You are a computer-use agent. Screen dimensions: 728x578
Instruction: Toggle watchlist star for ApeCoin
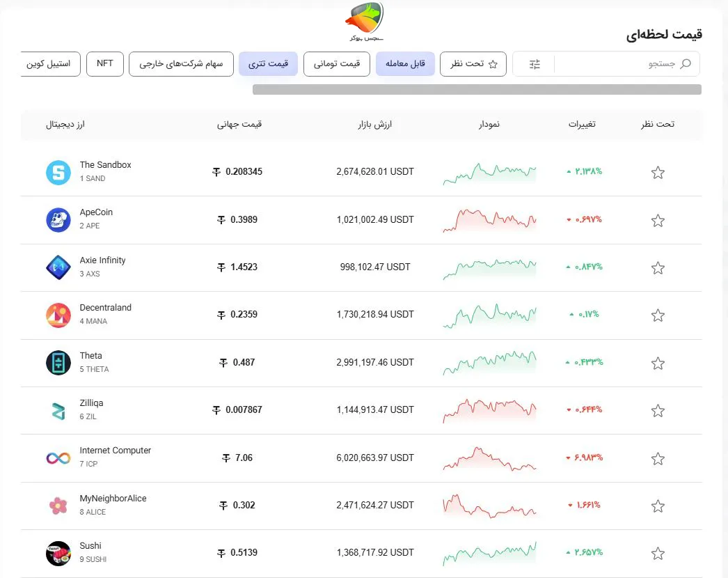pyautogui.click(x=657, y=221)
